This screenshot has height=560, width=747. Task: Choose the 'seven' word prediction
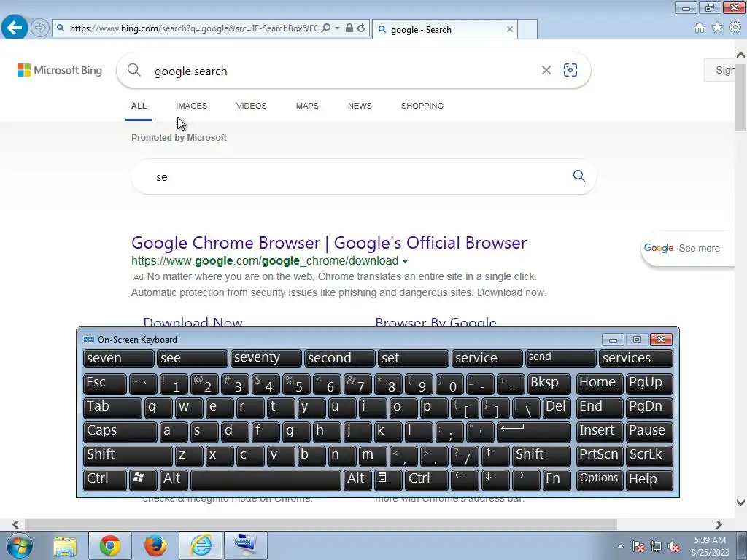[x=119, y=358]
